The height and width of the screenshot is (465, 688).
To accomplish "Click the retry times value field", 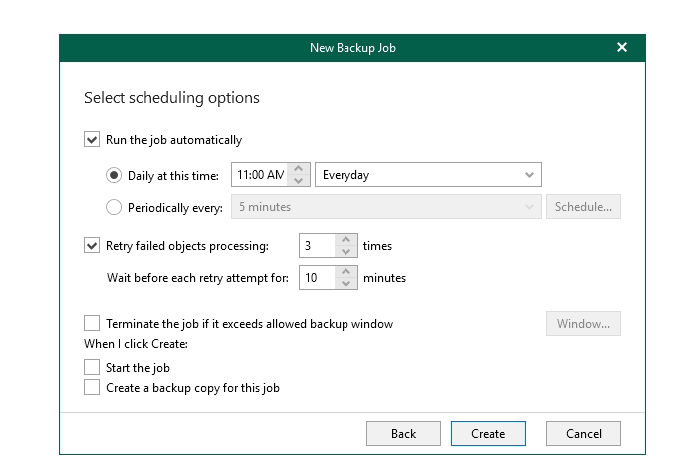I will 318,246.
